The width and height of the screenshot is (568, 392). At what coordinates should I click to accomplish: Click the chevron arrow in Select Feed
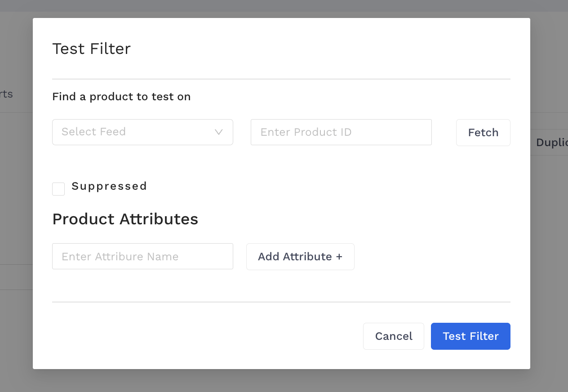219,132
